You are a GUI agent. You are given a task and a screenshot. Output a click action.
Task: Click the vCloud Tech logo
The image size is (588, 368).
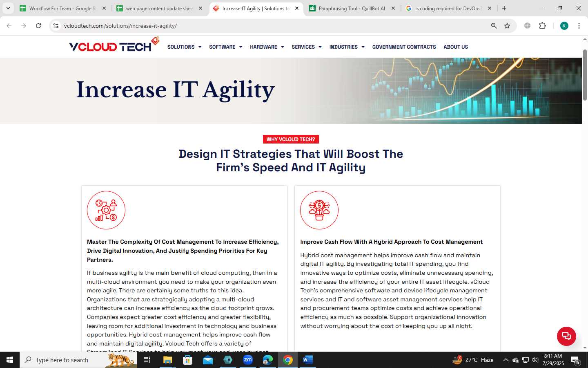pyautogui.click(x=114, y=45)
